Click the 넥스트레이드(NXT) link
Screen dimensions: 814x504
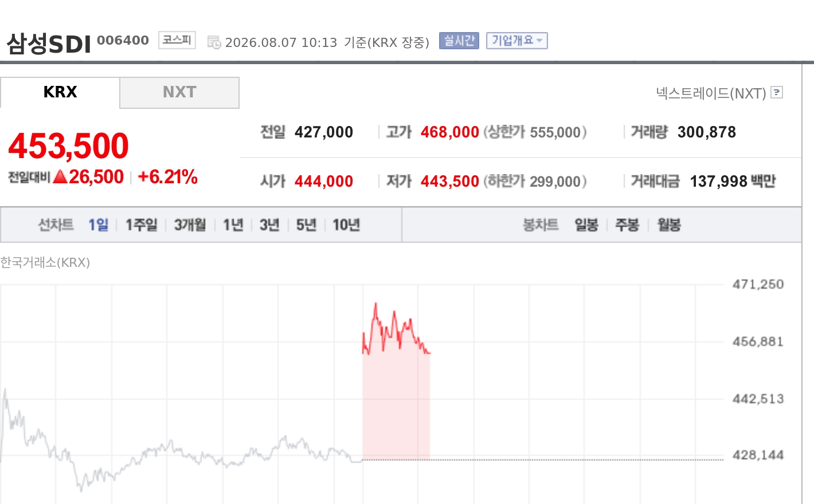pyautogui.click(x=711, y=93)
